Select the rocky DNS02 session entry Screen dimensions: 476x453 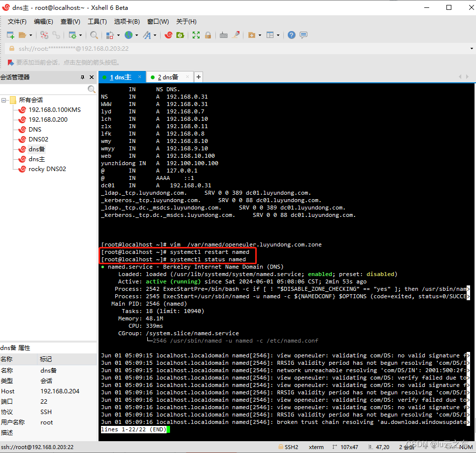click(48, 169)
